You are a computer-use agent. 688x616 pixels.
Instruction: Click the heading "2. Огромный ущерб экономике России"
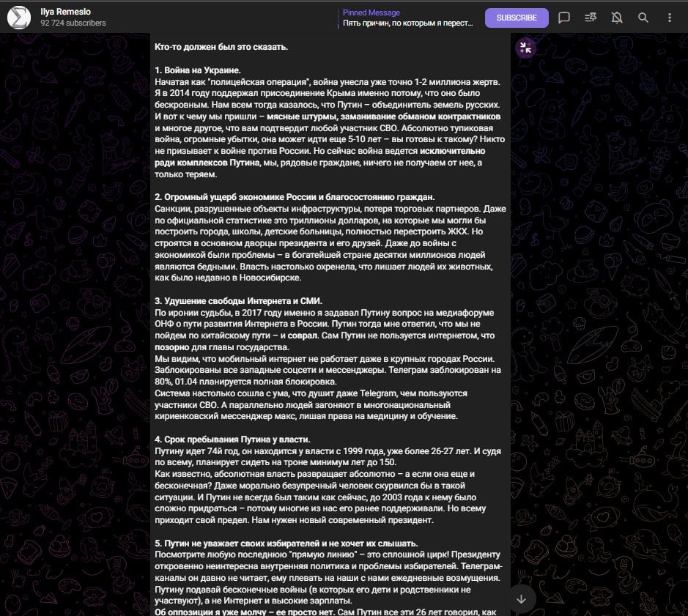tap(295, 197)
